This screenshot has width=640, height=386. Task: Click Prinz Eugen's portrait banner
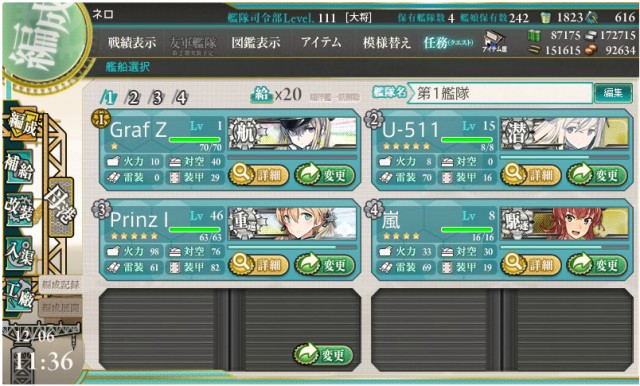292,223
